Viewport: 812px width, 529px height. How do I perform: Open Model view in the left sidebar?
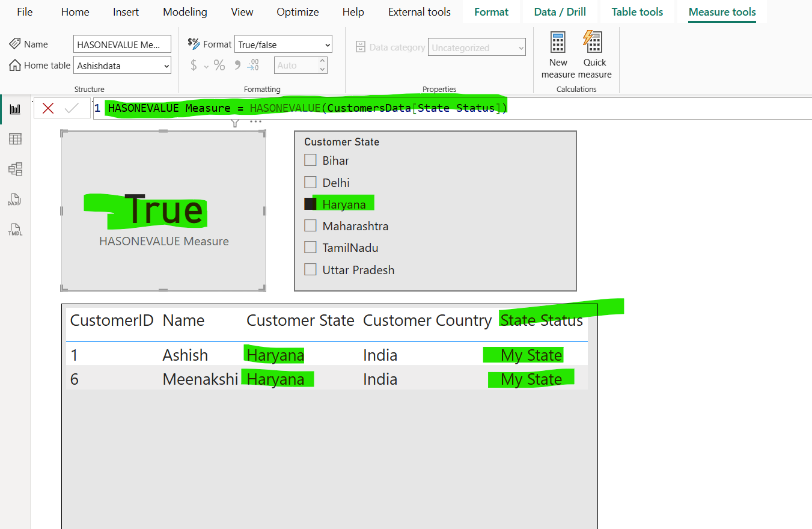click(x=15, y=169)
